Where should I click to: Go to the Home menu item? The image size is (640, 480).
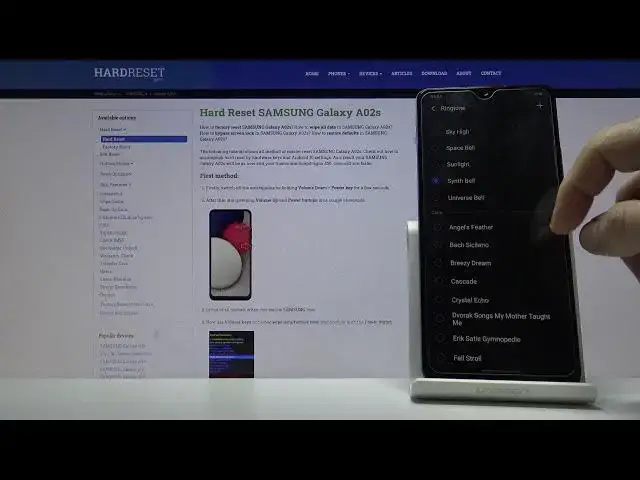[x=312, y=73]
